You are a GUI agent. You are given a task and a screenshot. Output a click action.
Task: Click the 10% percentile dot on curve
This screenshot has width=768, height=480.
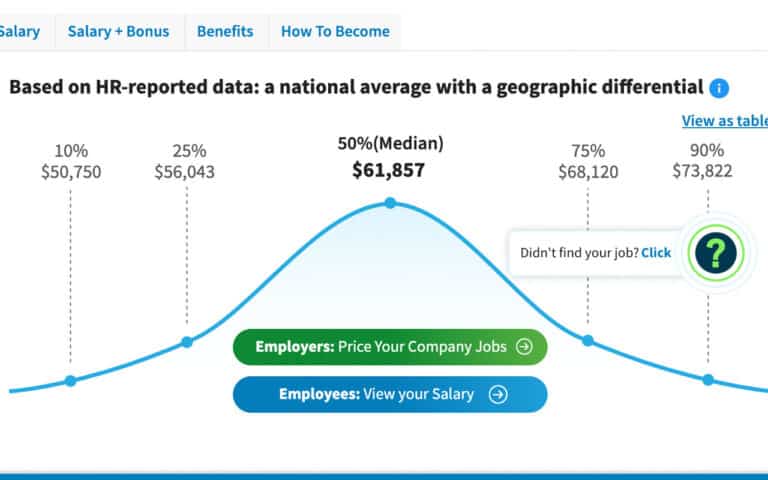(x=70, y=380)
